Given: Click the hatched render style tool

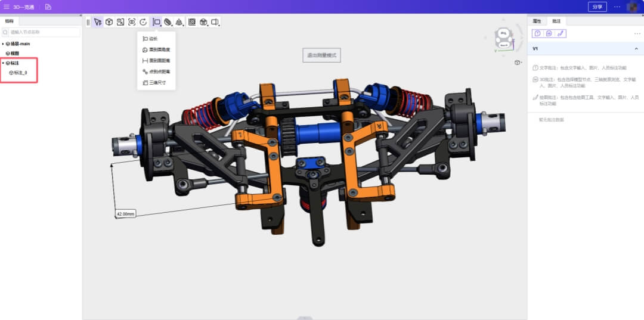Looking at the screenshot, I should tap(191, 22).
